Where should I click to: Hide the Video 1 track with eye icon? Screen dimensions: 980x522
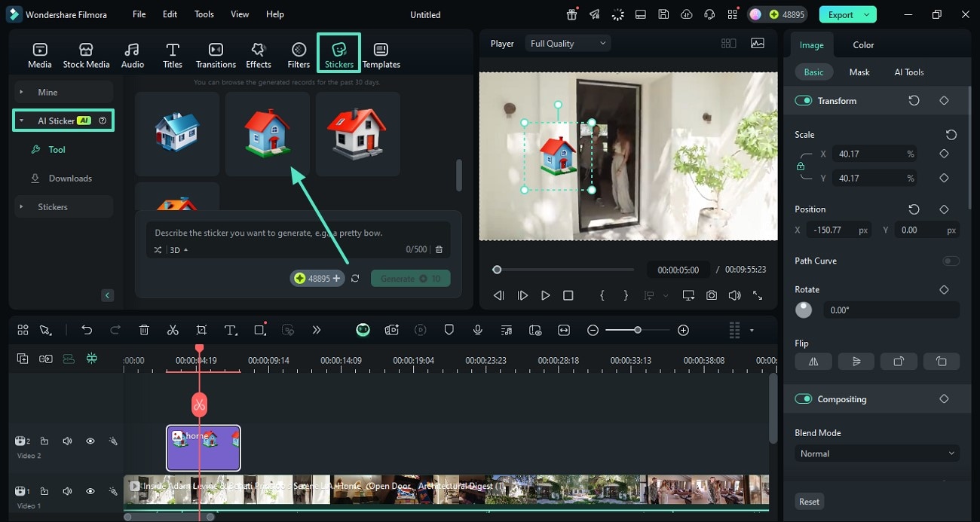pos(90,491)
